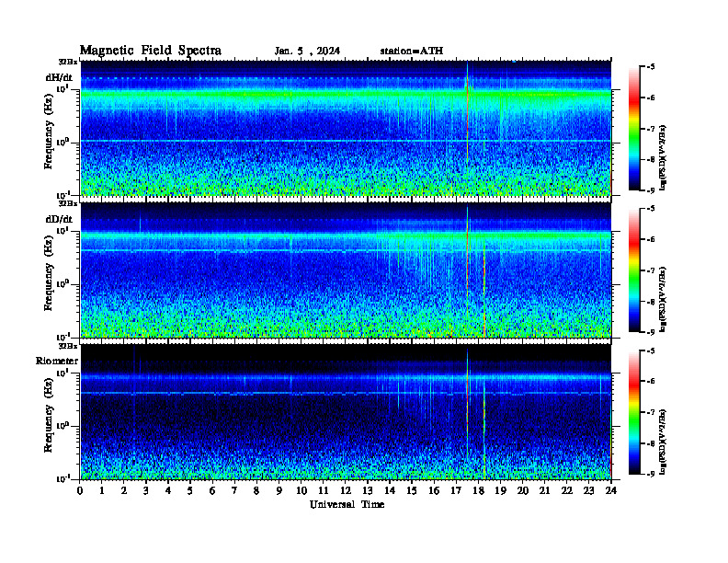Click hour "10" on the Universal Time axis
The width and height of the screenshot is (728, 563).
pos(301,490)
